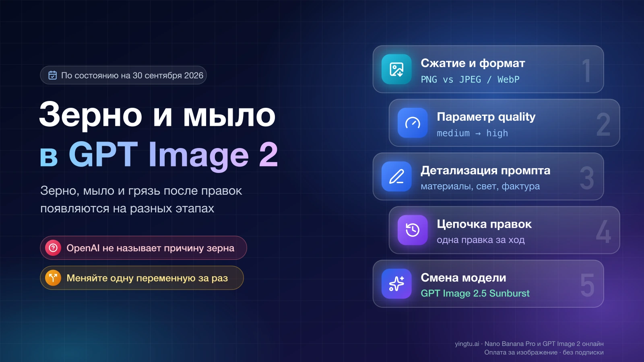
Task: Select the Параметр quality card
Action: (x=504, y=123)
